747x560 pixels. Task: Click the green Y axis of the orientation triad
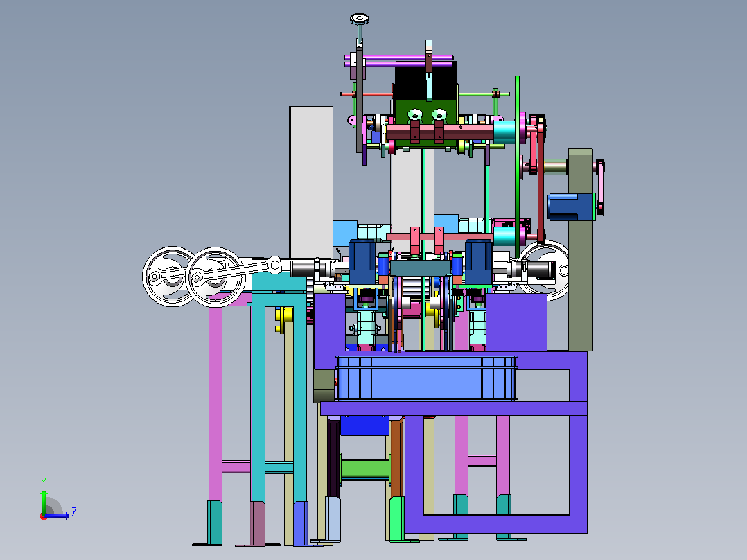pos(44,501)
